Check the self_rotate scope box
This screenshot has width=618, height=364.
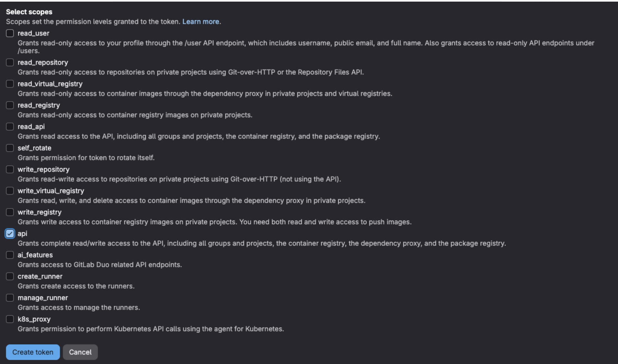point(10,148)
